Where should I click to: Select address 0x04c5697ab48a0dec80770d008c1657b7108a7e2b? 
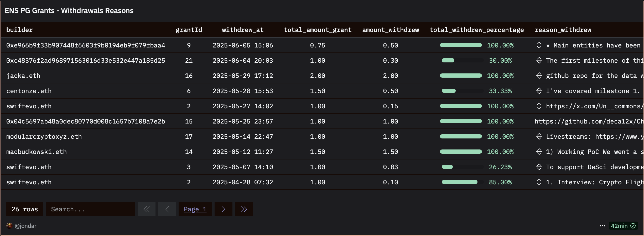tap(86, 121)
